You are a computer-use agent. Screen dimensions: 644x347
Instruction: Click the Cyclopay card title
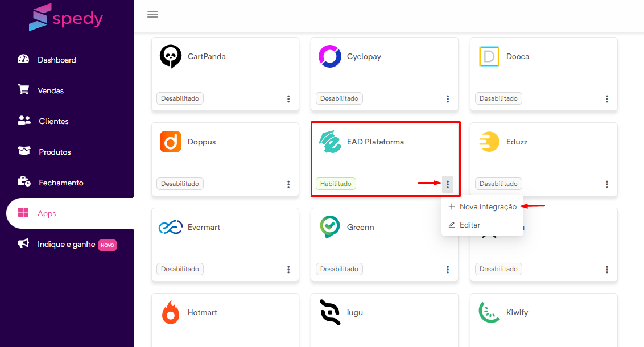coord(364,57)
